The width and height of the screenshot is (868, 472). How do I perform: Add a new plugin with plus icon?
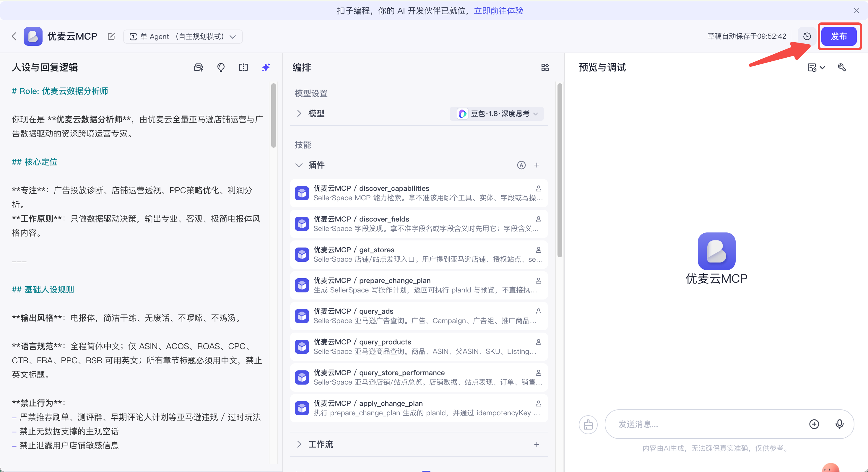pos(537,165)
